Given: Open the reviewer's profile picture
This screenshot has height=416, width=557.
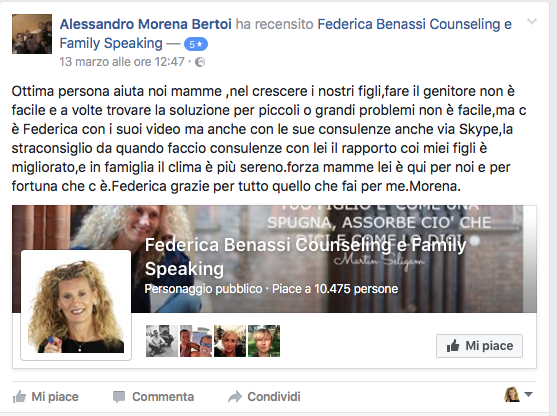Looking at the screenshot, I should pyautogui.click(x=32, y=34).
